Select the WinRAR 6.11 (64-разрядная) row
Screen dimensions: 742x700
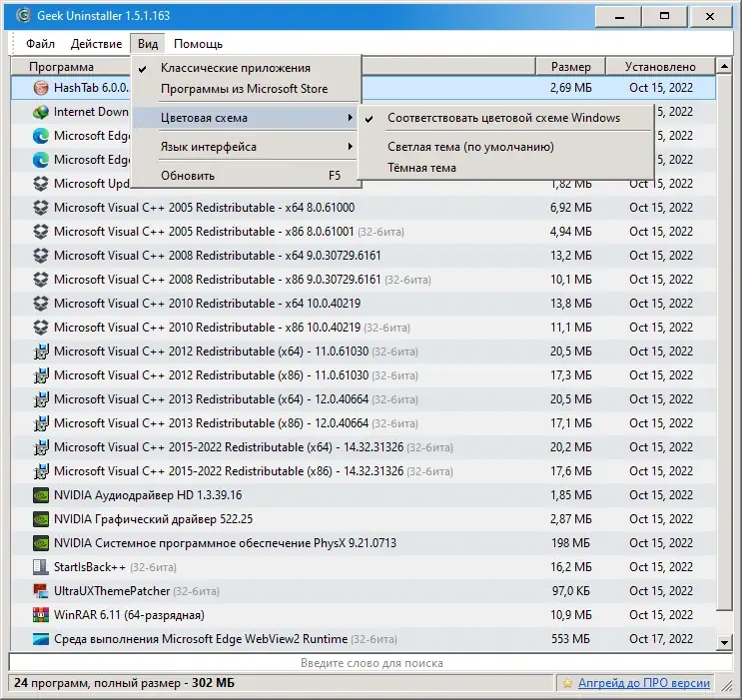coord(364,615)
